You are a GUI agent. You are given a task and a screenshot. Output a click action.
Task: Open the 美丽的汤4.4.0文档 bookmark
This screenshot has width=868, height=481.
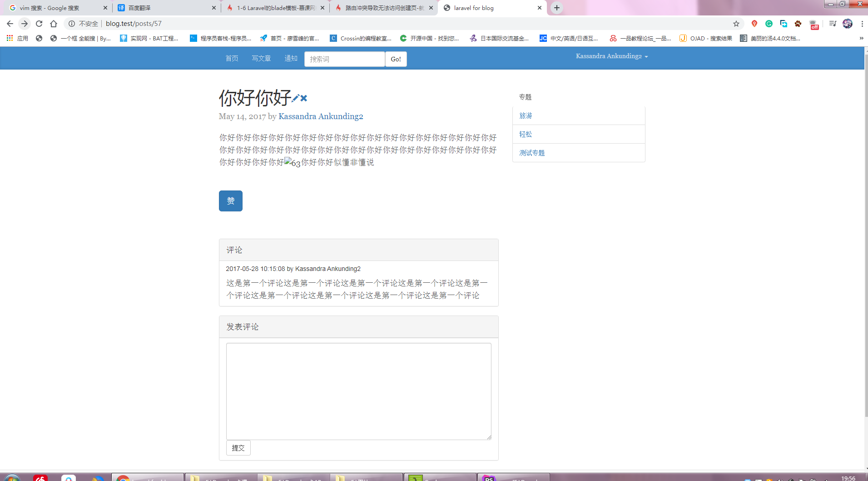[x=770, y=38]
